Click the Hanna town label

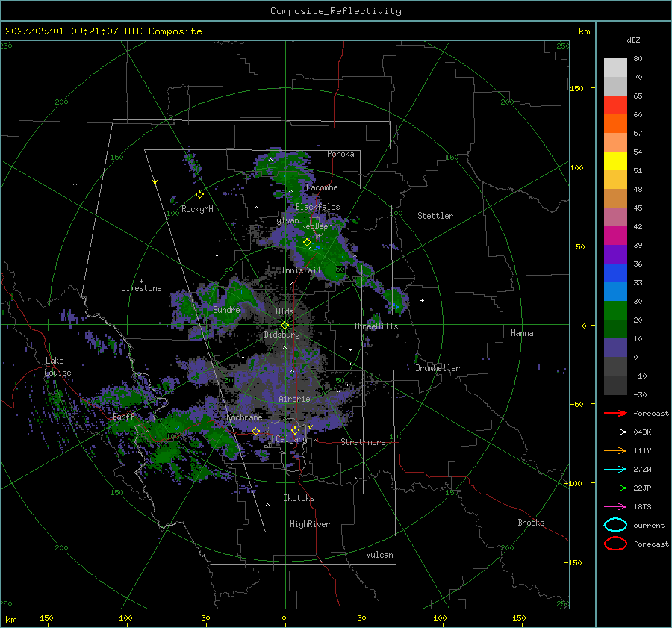point(522,333)
